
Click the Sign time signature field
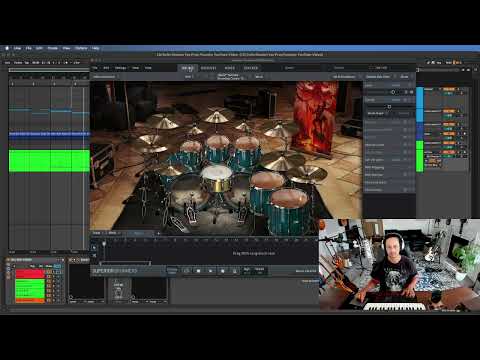[x=247, y=271]
